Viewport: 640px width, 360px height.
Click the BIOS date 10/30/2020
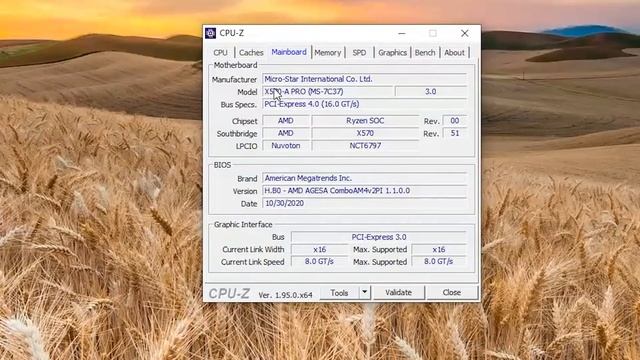pos(364,203)
